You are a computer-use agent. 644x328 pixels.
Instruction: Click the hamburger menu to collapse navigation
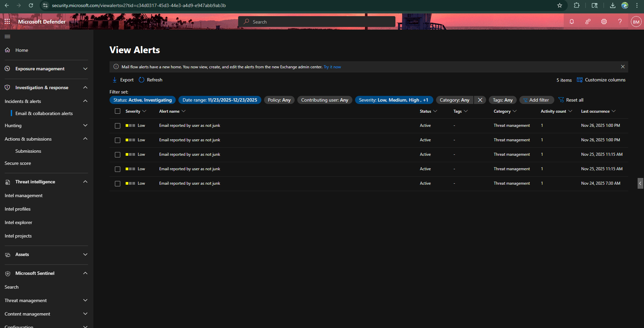7,36
